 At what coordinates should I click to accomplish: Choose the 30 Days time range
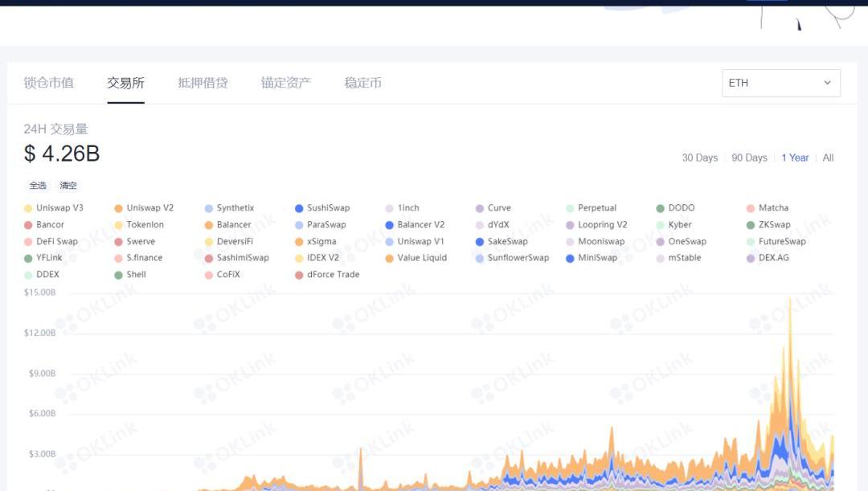pyautogui.click(x=700, y=158)
